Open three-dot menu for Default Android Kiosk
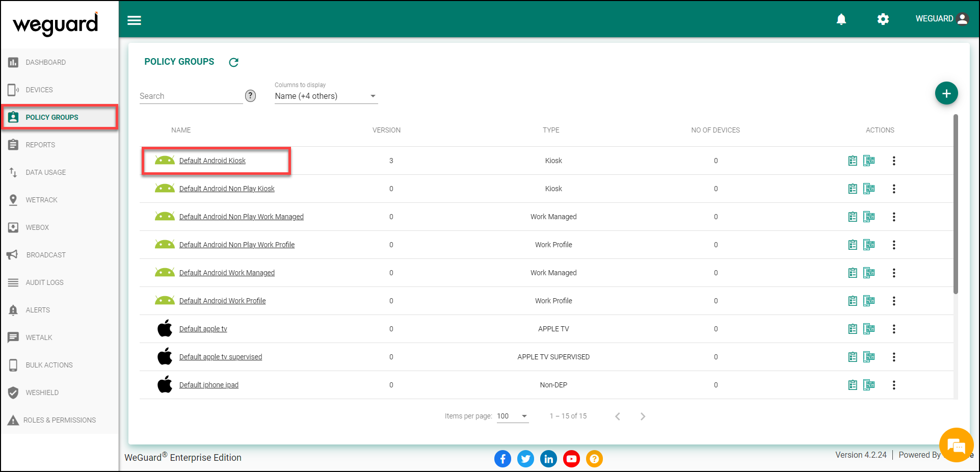This screenshot has height=472, width=980. (x=894, y=161)
